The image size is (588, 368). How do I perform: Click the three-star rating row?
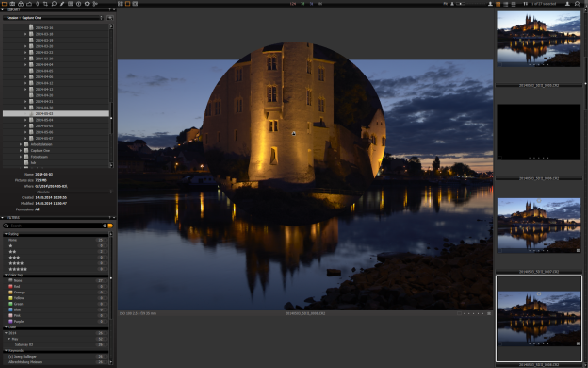pyautogui.click(x=56, y=258)
